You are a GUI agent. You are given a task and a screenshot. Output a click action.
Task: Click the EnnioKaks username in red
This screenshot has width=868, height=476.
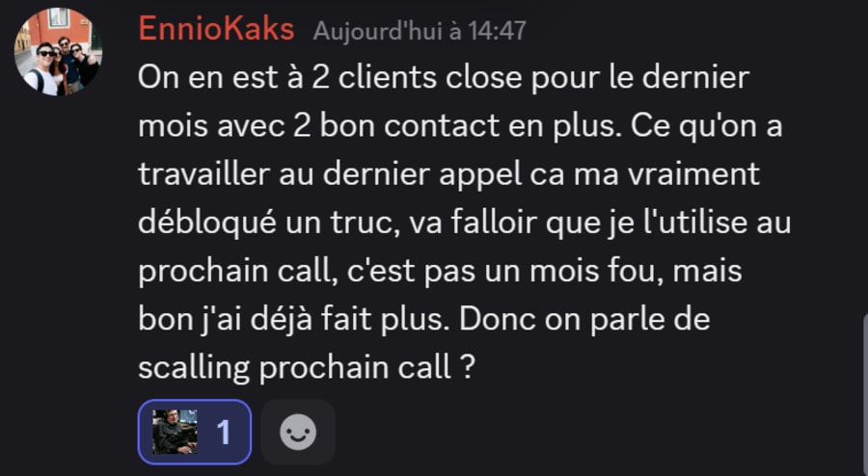point(216,29)
